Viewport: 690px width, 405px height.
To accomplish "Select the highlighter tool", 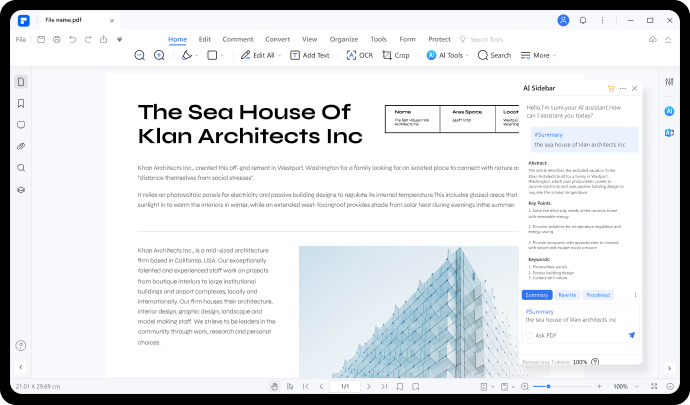I will pos(187,55).
